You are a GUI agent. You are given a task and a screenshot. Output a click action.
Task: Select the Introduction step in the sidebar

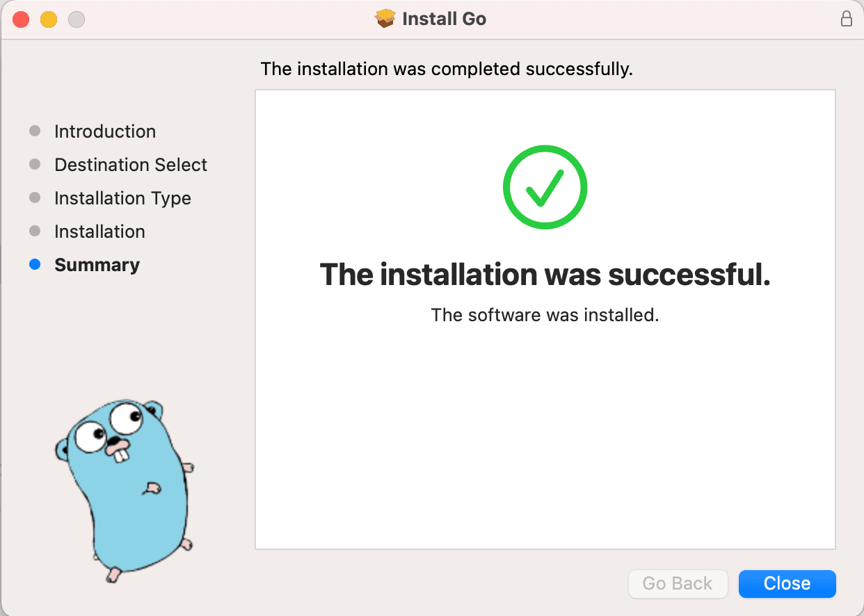(104, 131)
